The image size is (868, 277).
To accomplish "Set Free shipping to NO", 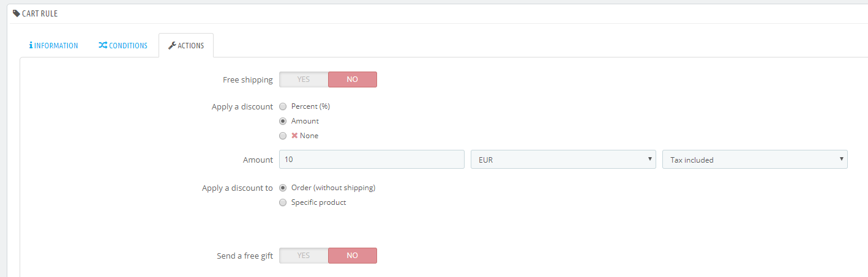I will point(353,79).
